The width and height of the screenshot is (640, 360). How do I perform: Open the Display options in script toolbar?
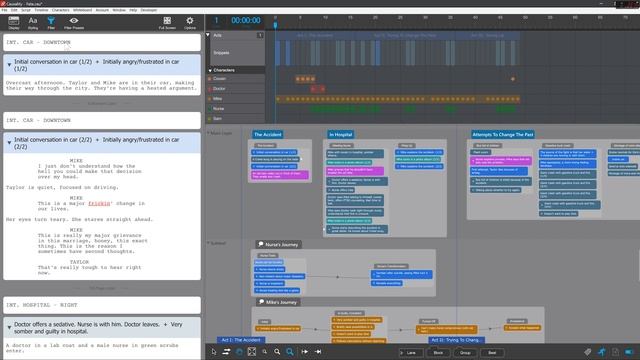(13, 23)
